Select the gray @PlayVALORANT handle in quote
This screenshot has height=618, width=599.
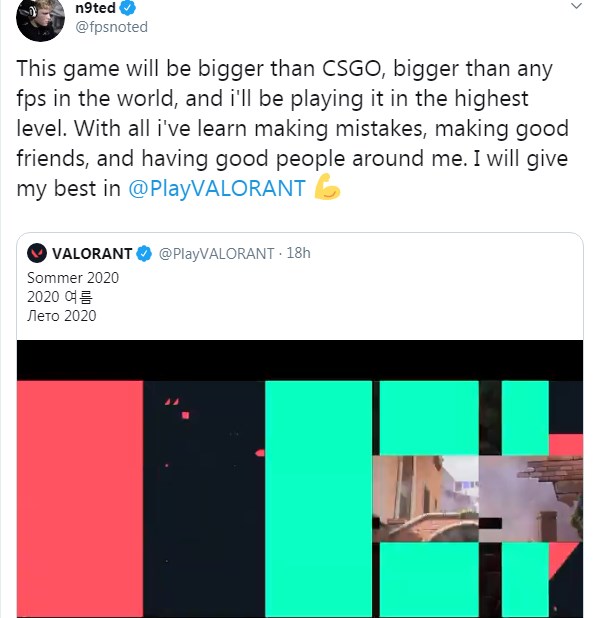tap(216, 253)
